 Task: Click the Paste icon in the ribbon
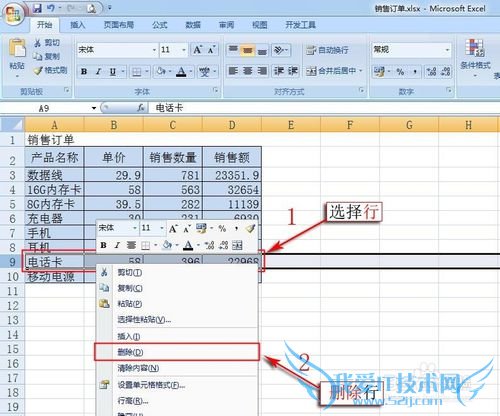coord(17,48)
